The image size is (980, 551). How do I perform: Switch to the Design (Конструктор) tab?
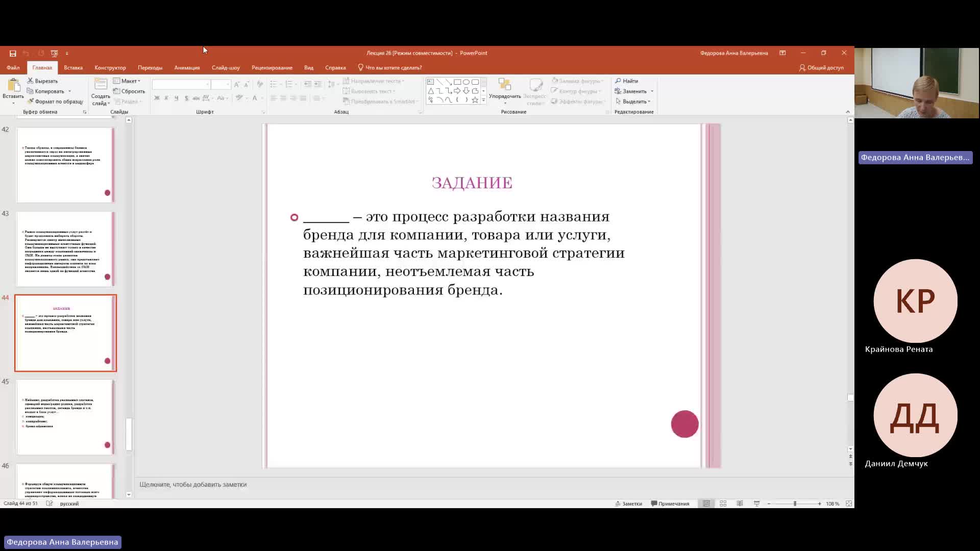coord(110,68)
